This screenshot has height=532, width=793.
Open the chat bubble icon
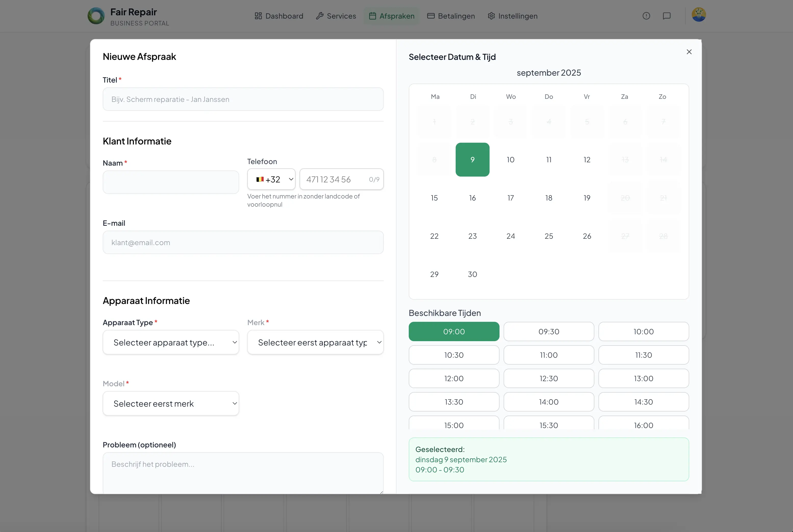pyautogui.click(x=667, y=16)
